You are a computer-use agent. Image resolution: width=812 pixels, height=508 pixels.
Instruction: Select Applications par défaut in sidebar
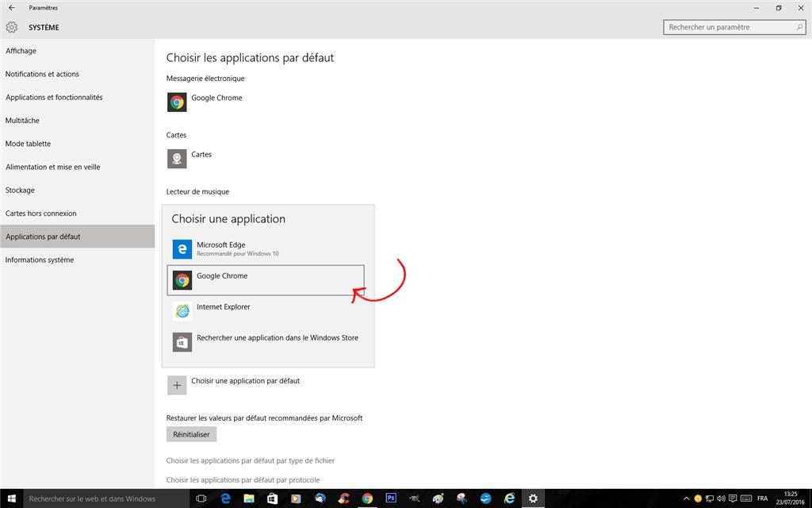(78, 237)
